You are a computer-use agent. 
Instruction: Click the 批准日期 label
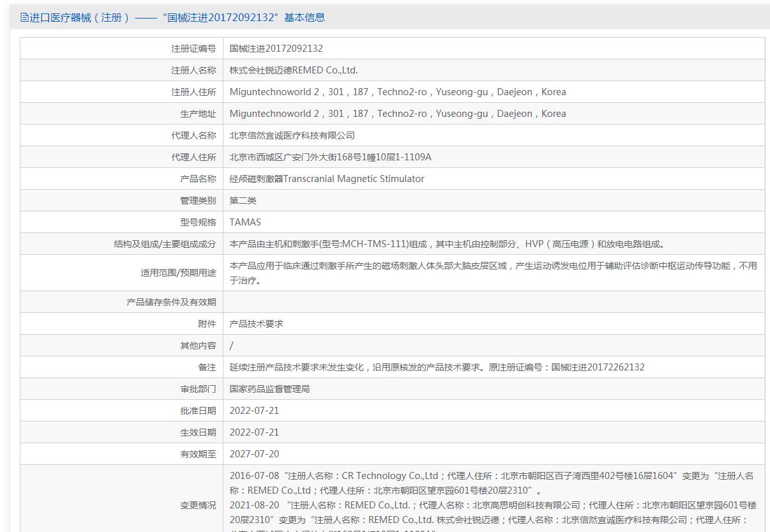pyautogui.click(x=198, y=411)
